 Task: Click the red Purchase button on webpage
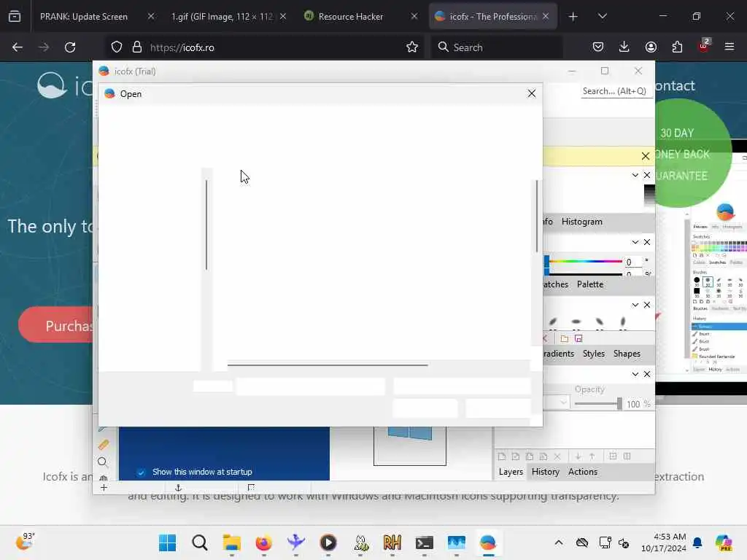click(56, 324)
